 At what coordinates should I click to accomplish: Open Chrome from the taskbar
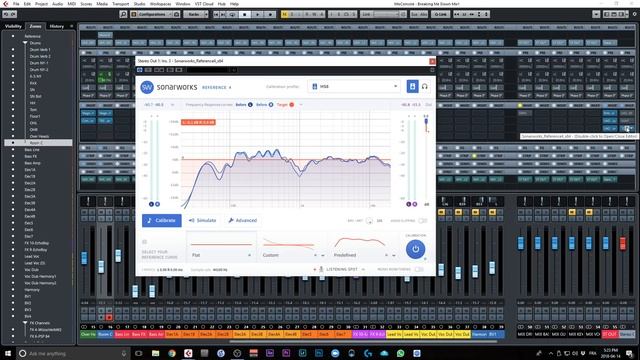pos(172,353)
